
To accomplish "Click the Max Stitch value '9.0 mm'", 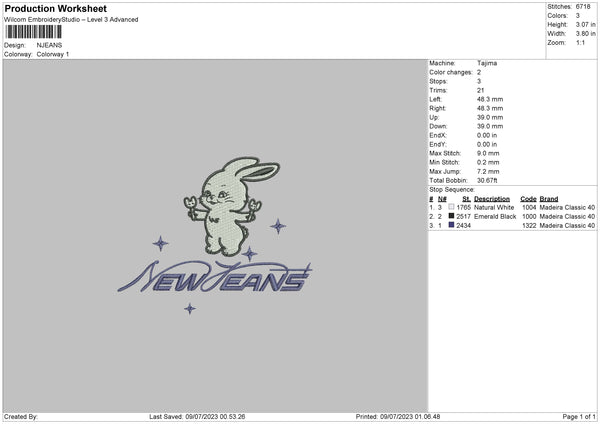I will (x=488, y=153).
